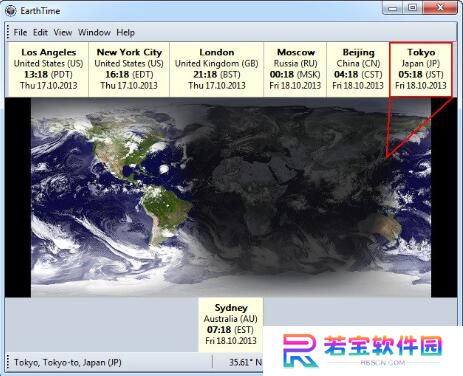The height and width of the screenshot is (376, 463).
Task: Minimize the EarthTime window
Action: pos(392,8)
